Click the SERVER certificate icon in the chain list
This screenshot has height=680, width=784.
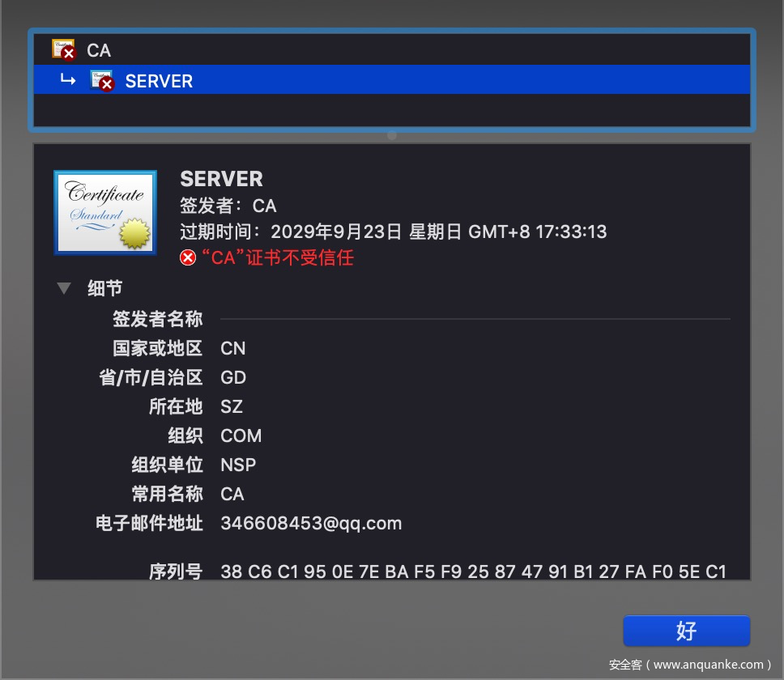point(102,81)
